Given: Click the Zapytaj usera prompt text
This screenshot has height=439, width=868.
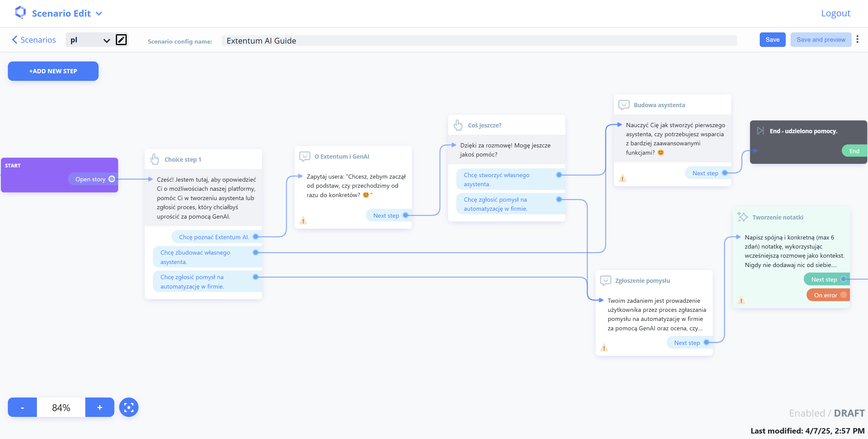Looking at the screenshot, I should click(x=356, y=186).
